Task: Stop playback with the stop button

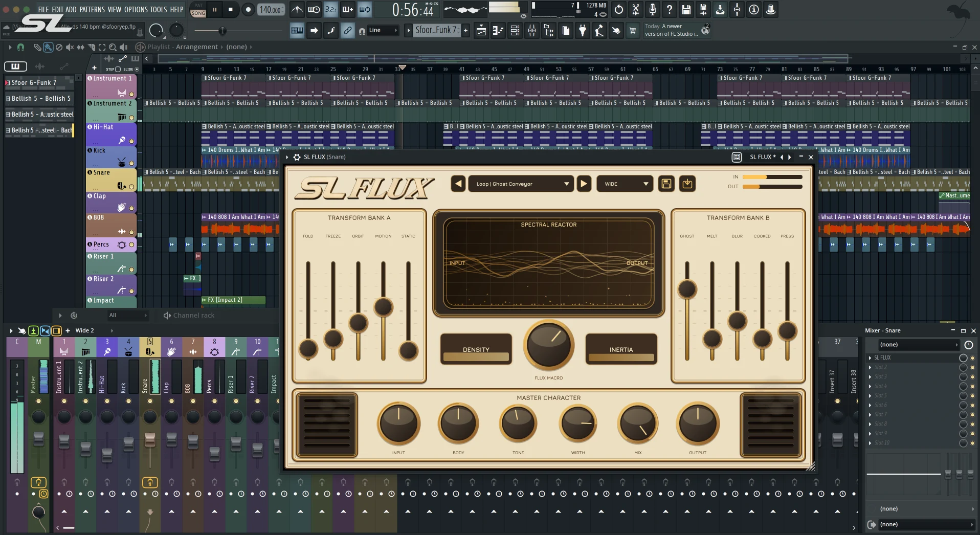Action: click(x=231, y=9)
